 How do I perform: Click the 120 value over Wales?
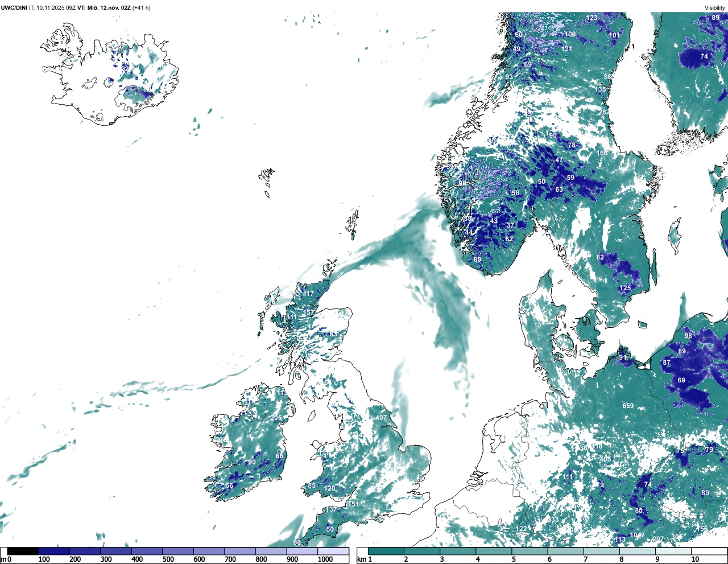coord(329,488)
